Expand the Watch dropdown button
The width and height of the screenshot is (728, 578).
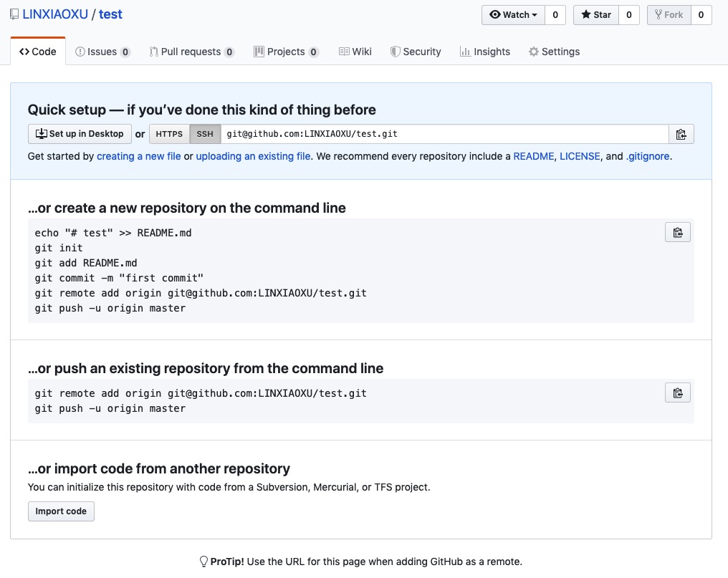pyautogui.click(x=513, y=15)
